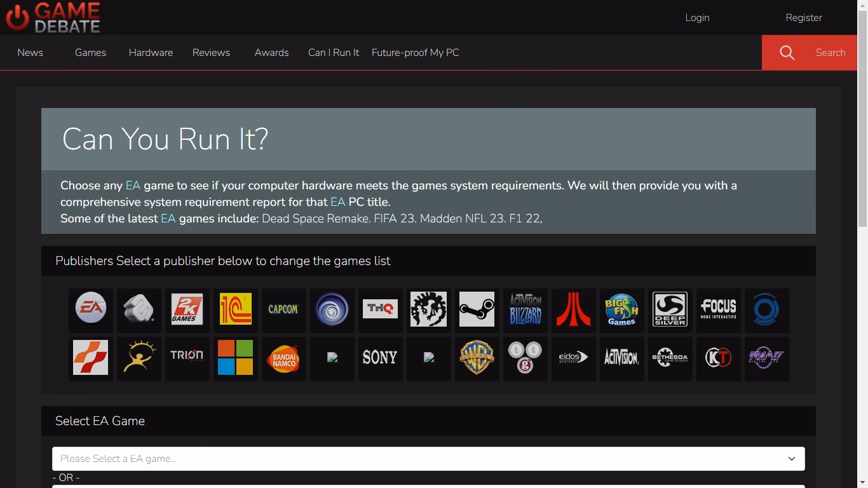The width and height of the screenshot is (868, 488).
Task: Choose the Square Enix publisher logo
Action: (x=139, y=309)
